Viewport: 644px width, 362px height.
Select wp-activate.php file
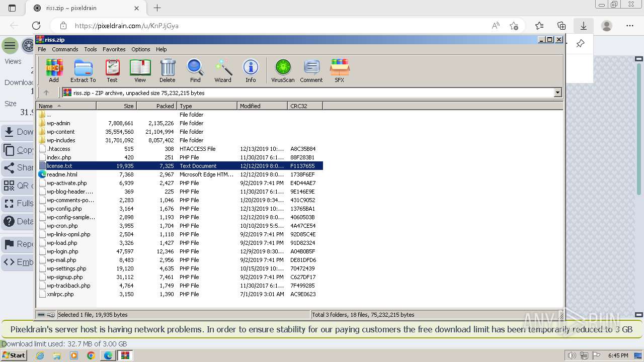pos(66,183)
